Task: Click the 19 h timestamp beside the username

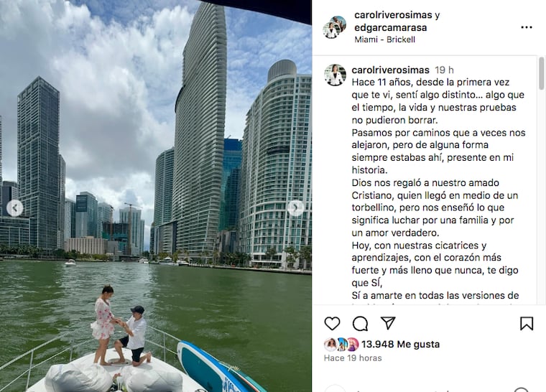Action: click(444, 70)
